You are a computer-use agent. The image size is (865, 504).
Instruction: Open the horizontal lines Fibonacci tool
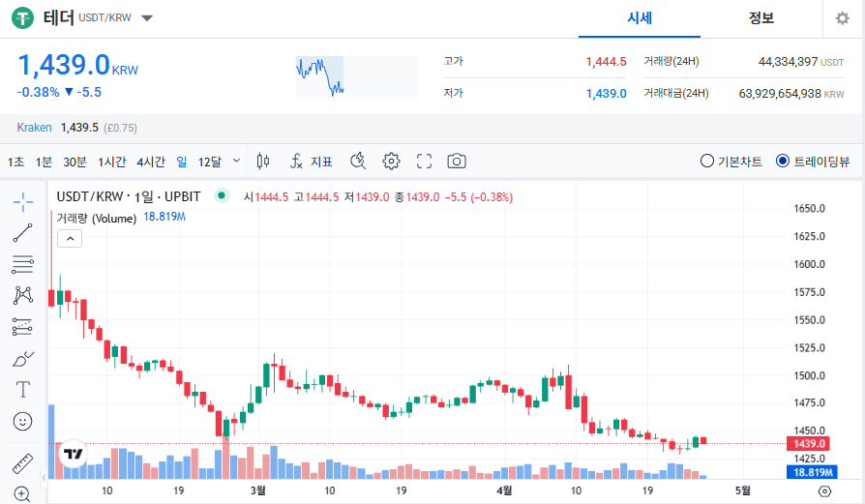(22, 265)
